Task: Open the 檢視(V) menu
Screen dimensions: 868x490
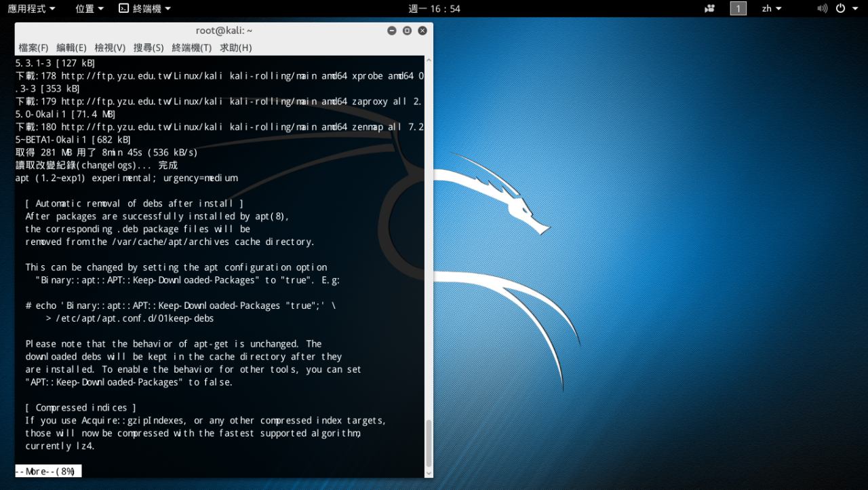Action: [110, 48]
